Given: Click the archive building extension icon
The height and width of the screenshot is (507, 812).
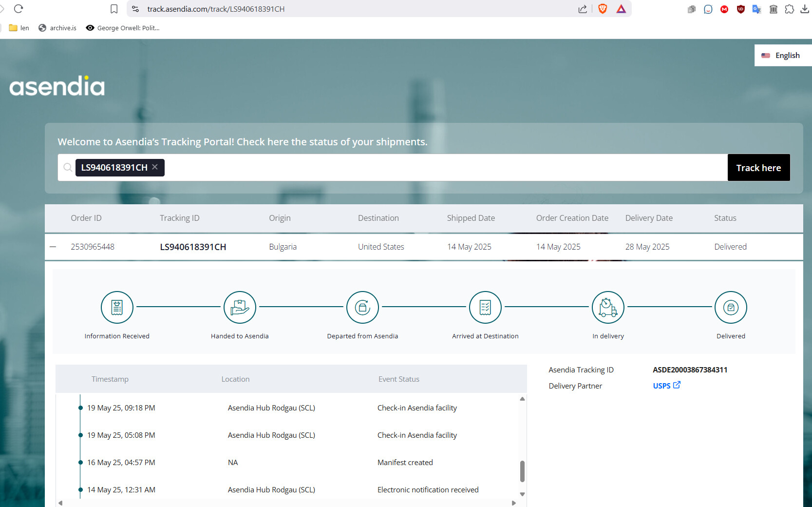Looking at the screenshot, I should [x=773, y=9].
